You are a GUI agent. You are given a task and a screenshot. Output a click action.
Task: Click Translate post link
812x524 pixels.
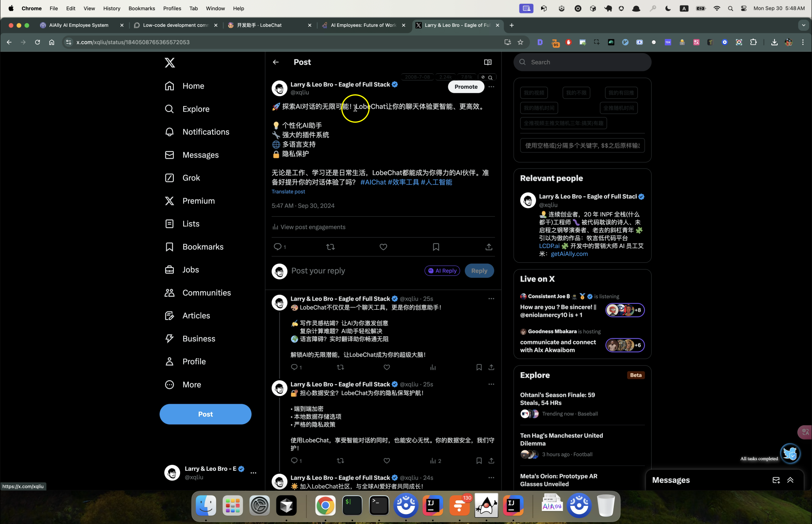pos(288,191)
